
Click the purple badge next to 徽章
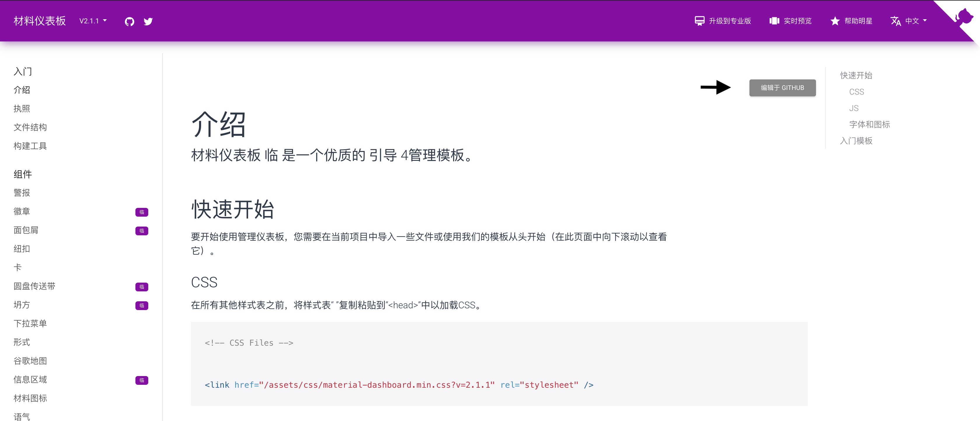click(x=142, y=212)
